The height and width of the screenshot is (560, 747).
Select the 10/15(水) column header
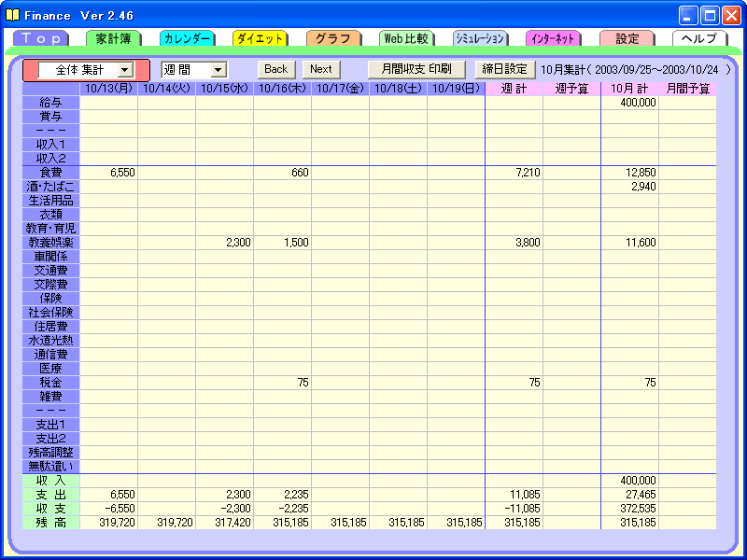(x=224, y=89)
